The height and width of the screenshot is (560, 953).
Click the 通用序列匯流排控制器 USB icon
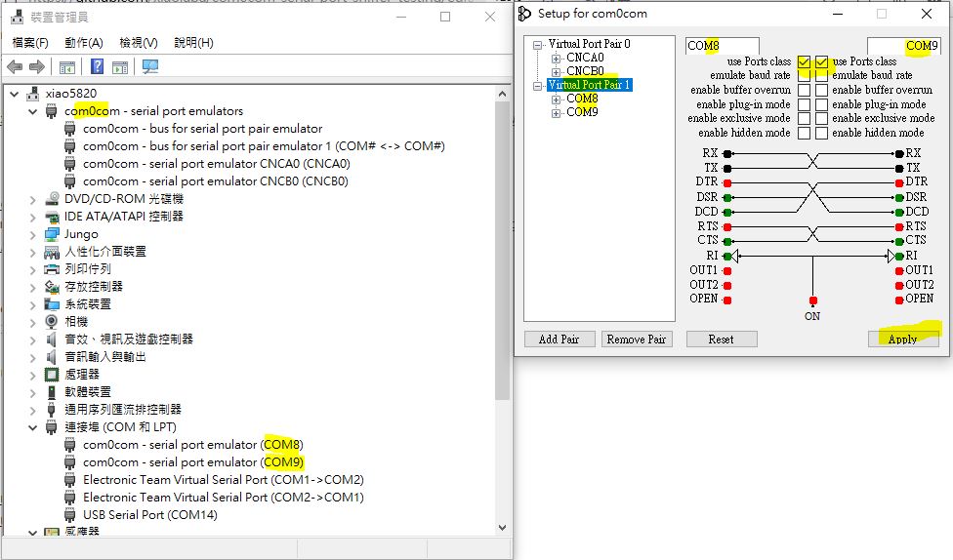pyautogui.click(x=53, y=410)
